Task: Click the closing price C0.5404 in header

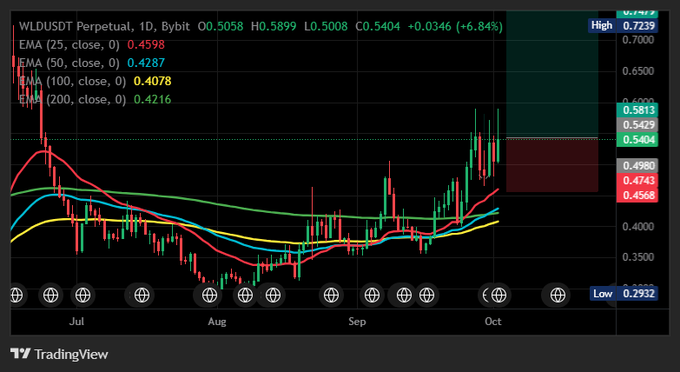Action: pos(378,26)
